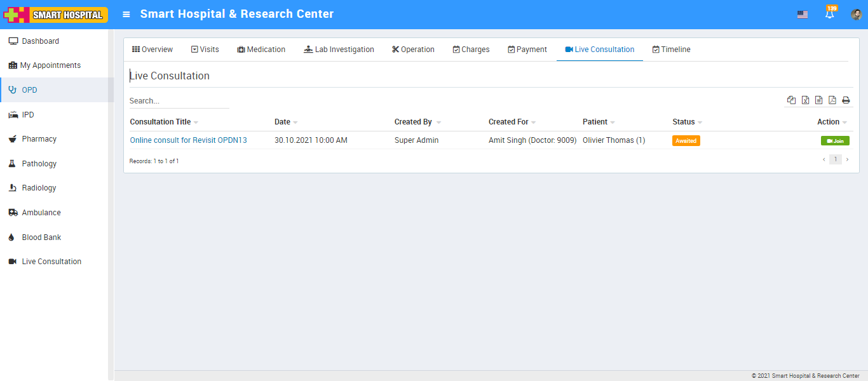The height and width of the screenshot is (381, 868).
Task: Click the Search input field
Action: point(179,101)
